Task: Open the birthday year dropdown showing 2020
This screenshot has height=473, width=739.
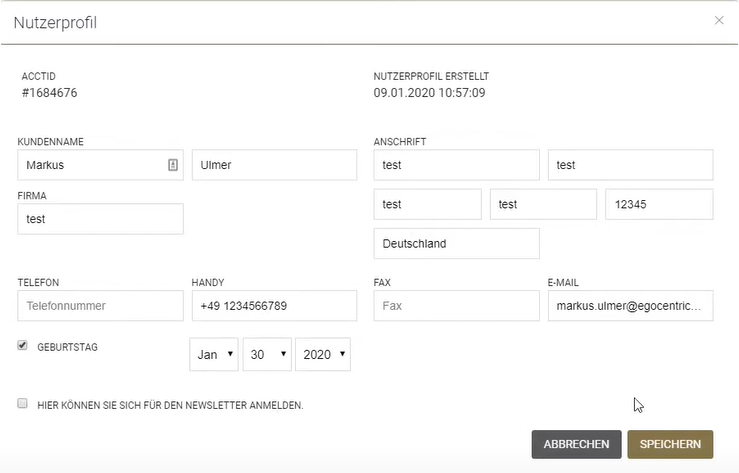Action: tap(323, 354)
